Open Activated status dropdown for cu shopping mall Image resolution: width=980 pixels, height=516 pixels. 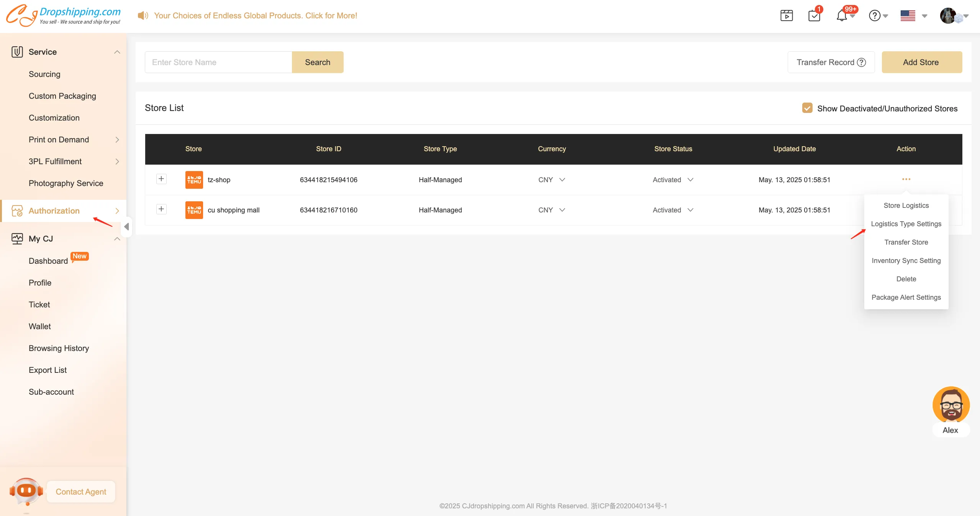click(673, 210)
